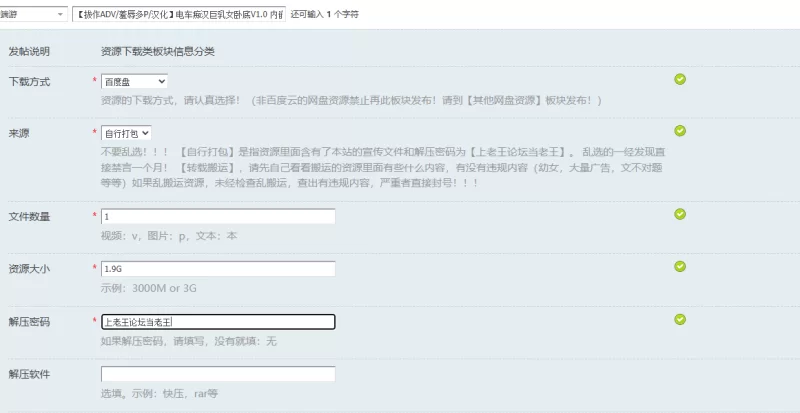Click red asterisk next to 解压密码
This screenshot has height=413, width=800.
(x=94, y=321)
